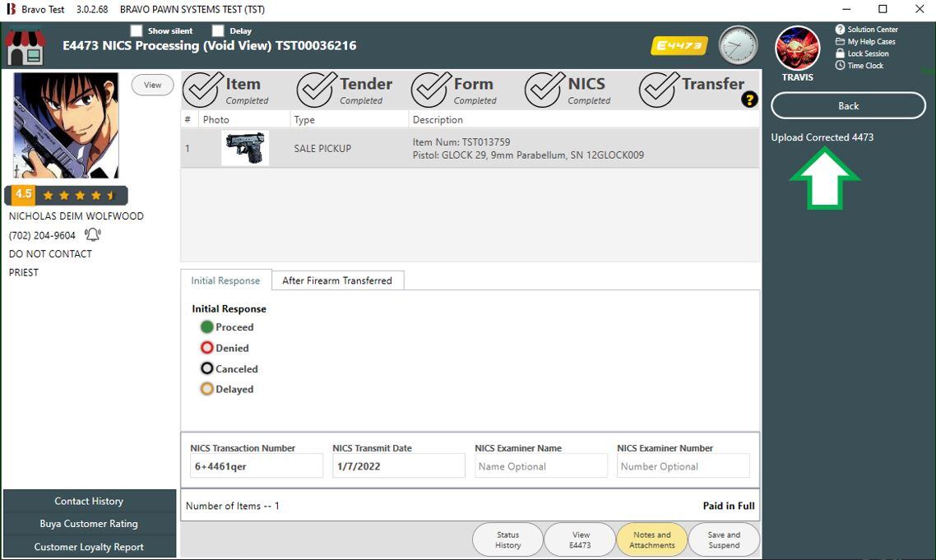936x560 pixels.
Task: Click the NICS Transmit Date field
Action: 398,466
